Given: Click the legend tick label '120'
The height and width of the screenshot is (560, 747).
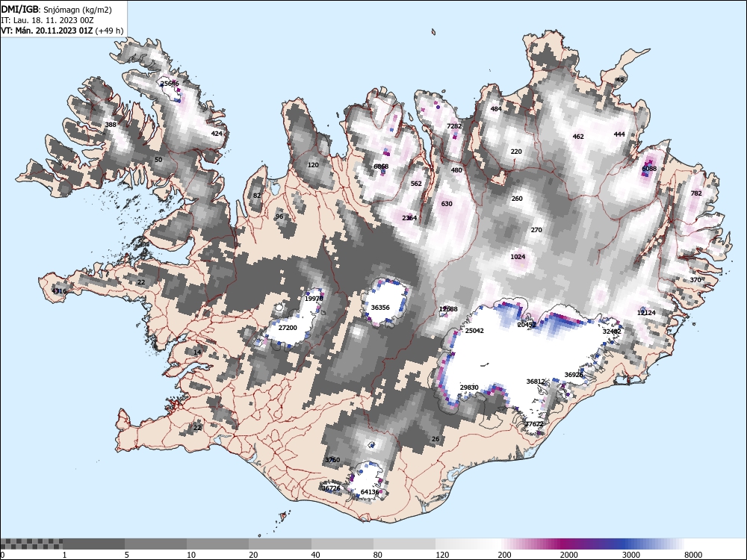Looking at the screenshot, I should [442, 555].
